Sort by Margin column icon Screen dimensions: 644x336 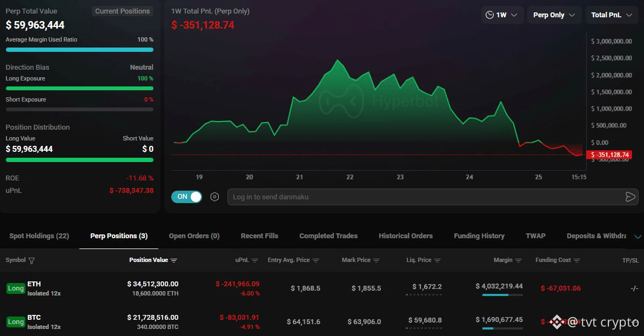click(518, 260)
